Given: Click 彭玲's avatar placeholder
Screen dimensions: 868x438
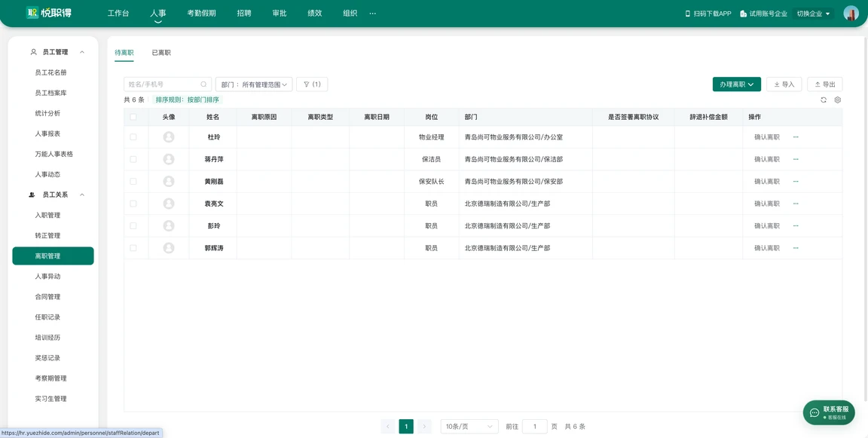Looking at the screenshot, I should click(x=169, y=225).
